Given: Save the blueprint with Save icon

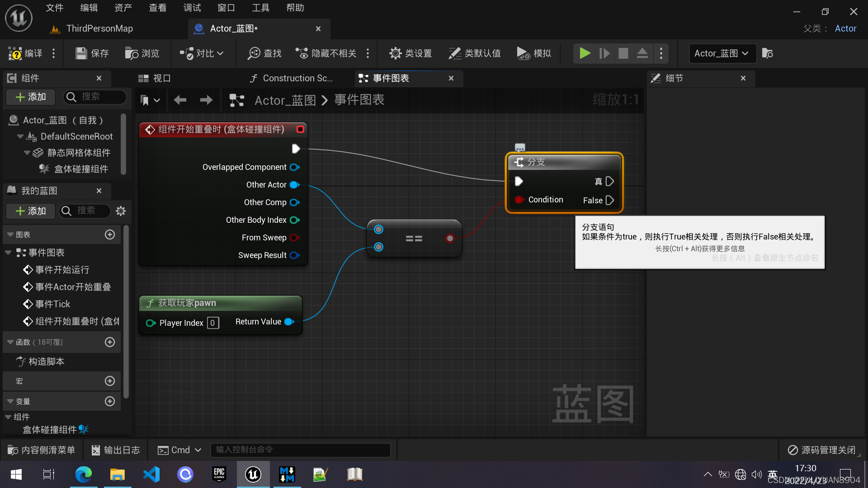Looking at the screenshot, I should (x=81, y=53).
